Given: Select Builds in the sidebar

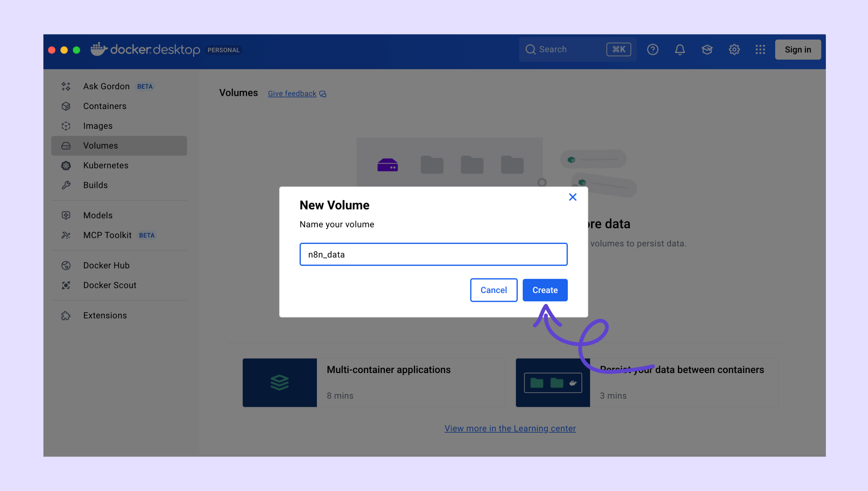Looking at the screenshot, I should 95,185.
